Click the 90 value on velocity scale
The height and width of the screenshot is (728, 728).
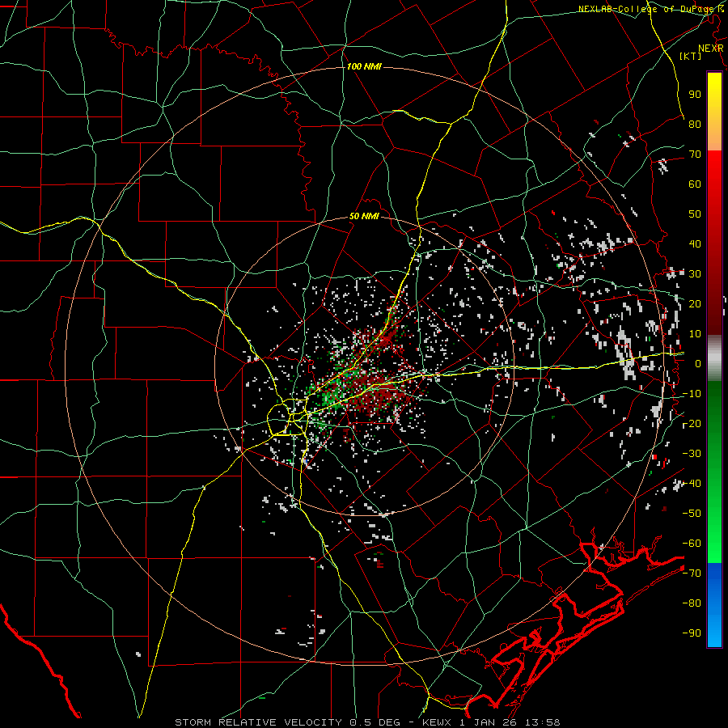695,95
